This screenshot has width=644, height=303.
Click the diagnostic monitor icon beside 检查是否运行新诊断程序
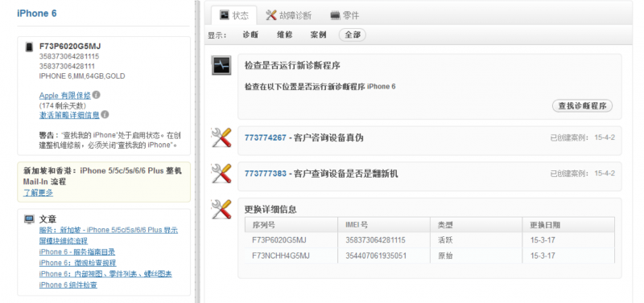pyautogui.click(x=221, y=66)
